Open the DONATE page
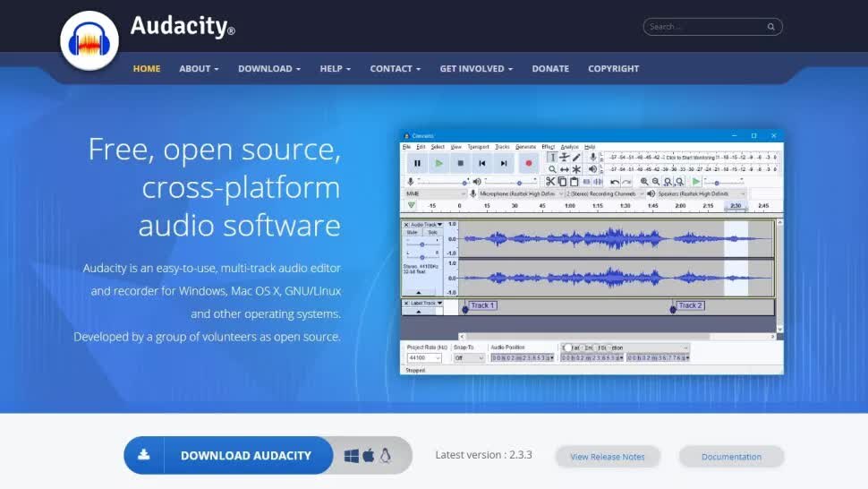868x489 pixels. (x=550, y=69)
